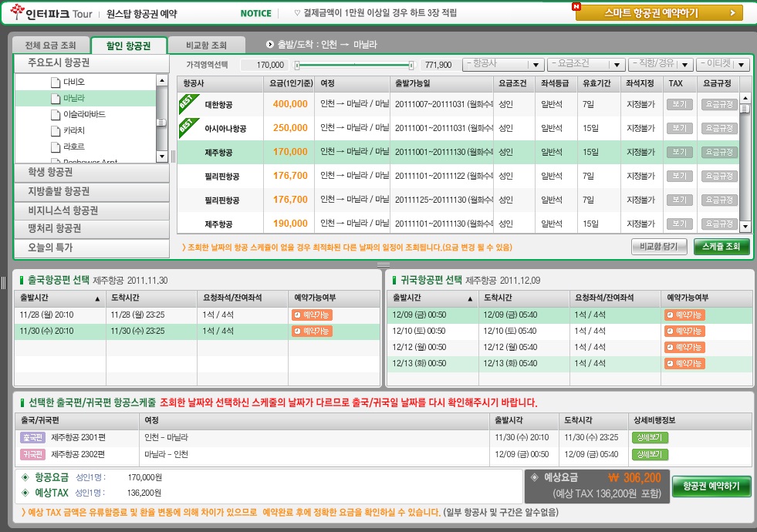This screenshot has width=757, height=532.
Task: Pick 라호르 from the city list
Action: [x=74, y=146]
